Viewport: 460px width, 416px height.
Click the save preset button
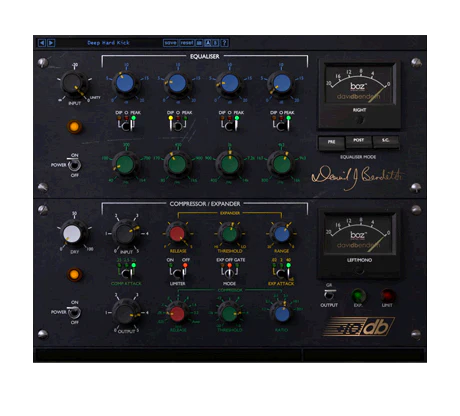coord(170,43)
